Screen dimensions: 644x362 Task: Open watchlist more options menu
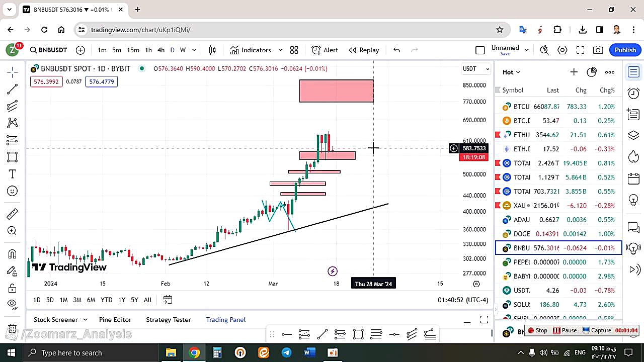610,72
